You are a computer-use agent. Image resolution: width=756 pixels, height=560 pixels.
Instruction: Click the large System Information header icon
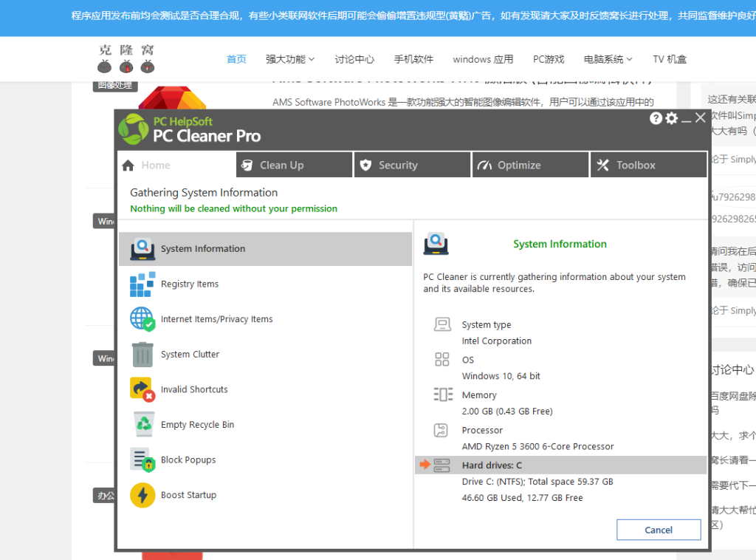[x=436, y=244]
